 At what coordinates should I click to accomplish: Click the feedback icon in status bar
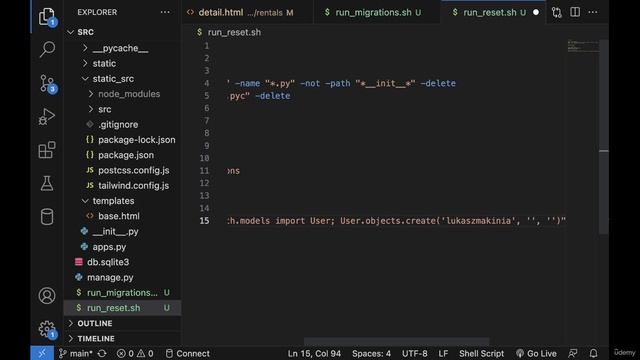pyautogui.click(x=573, y=353)
